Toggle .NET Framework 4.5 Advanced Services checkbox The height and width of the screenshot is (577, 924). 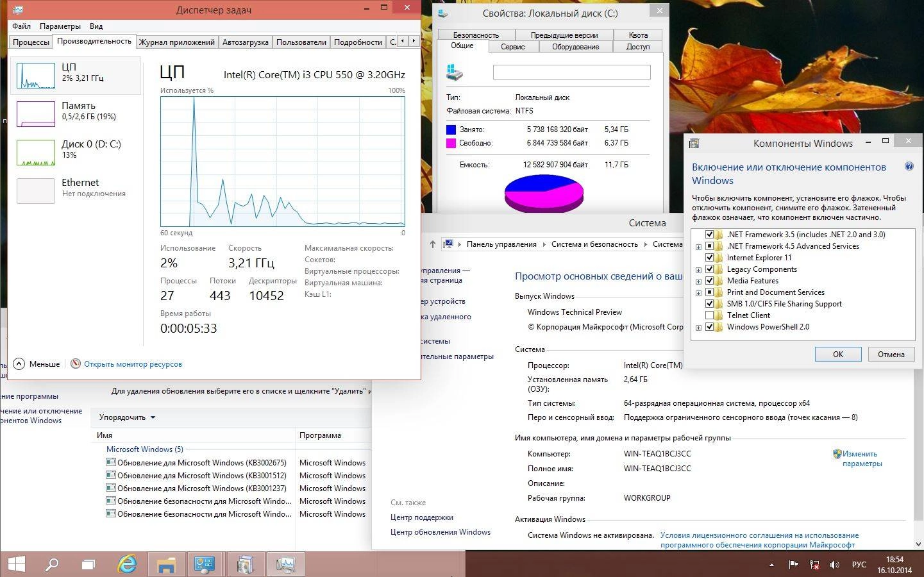(709, 246)
